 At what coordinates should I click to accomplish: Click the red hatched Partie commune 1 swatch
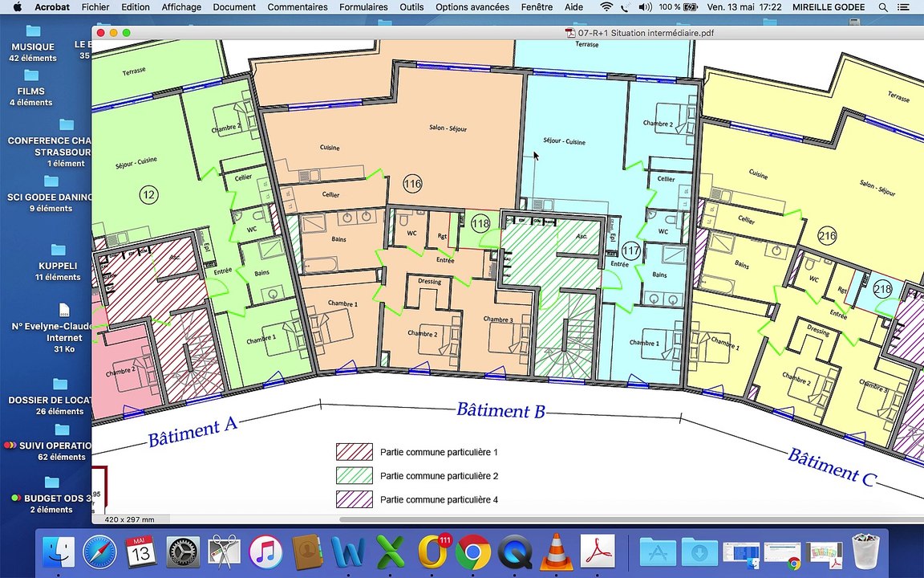click(x=355, y=452)
